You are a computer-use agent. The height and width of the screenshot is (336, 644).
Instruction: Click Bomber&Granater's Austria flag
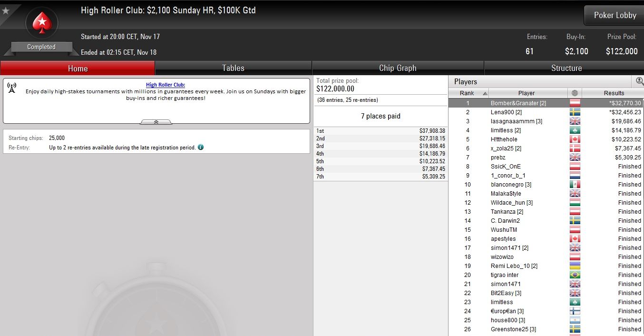575,103
